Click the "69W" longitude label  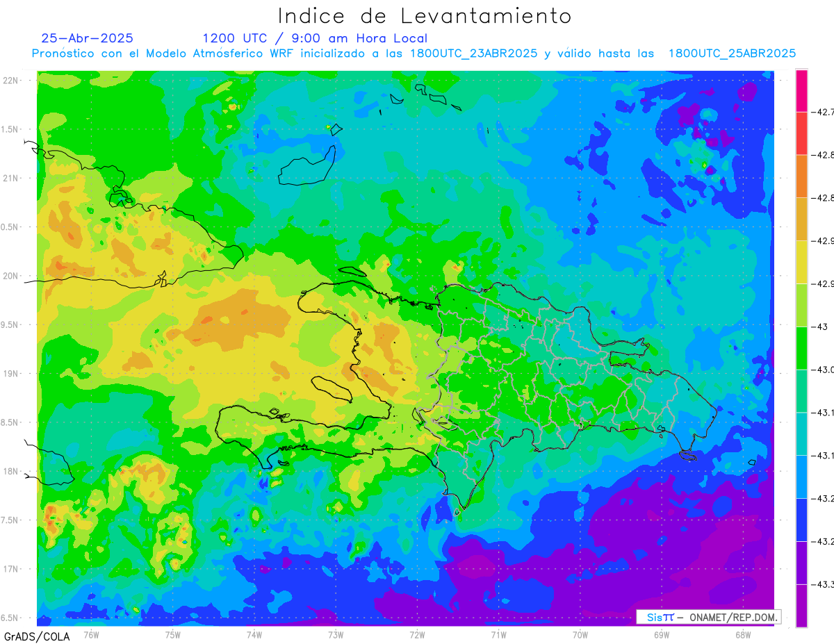click(x=662, y=634)
